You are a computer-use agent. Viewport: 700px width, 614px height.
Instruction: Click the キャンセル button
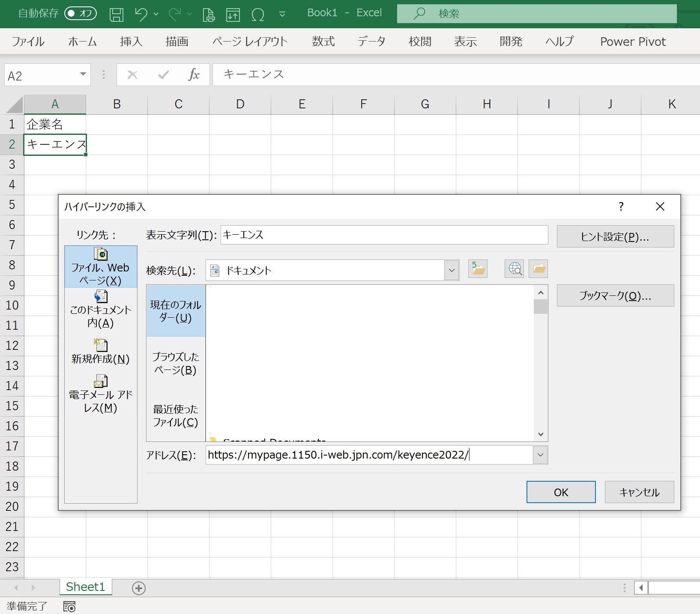[639, 492]
